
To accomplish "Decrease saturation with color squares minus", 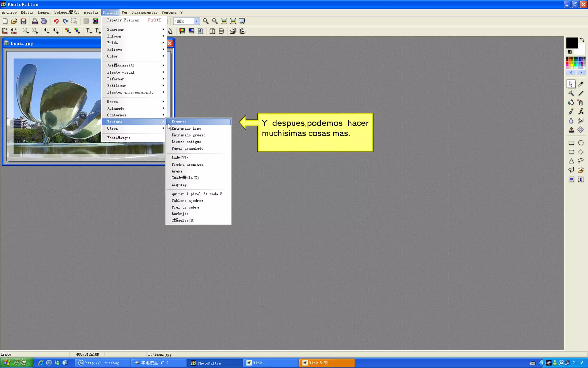I will tap(68, 31).
